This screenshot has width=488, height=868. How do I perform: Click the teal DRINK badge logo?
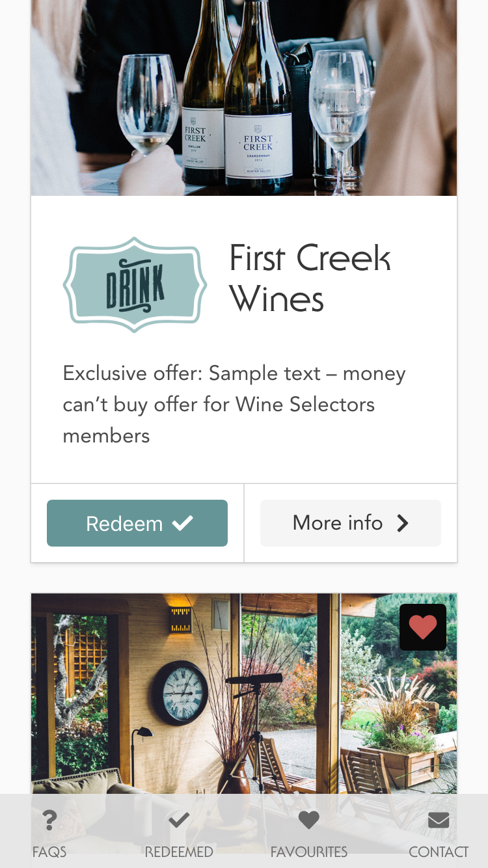(x=135, y=285)
